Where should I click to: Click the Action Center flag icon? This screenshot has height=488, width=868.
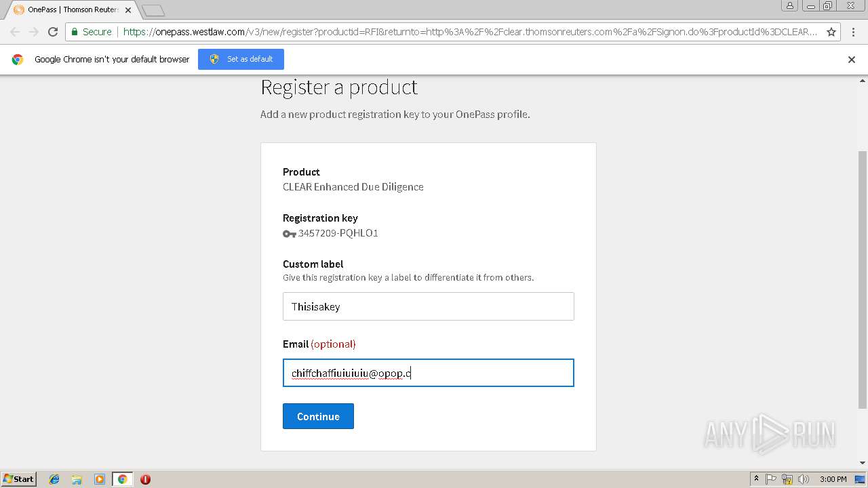point(771,479)
